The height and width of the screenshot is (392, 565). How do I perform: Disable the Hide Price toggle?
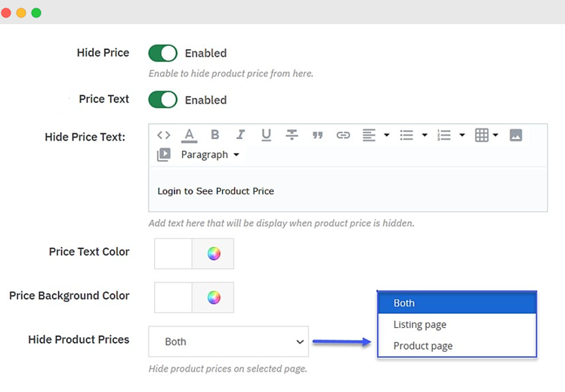click(x=162, y=53)
